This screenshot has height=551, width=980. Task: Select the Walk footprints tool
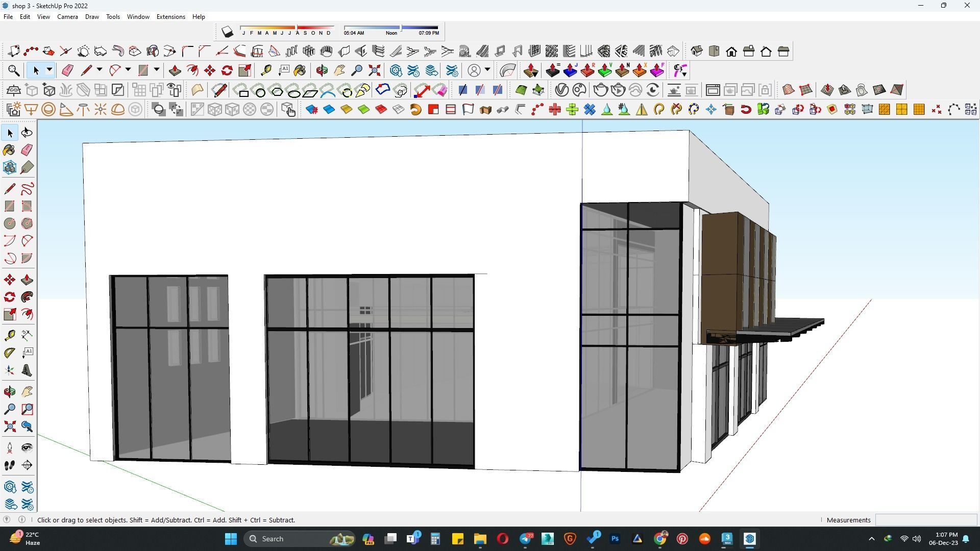10,465
